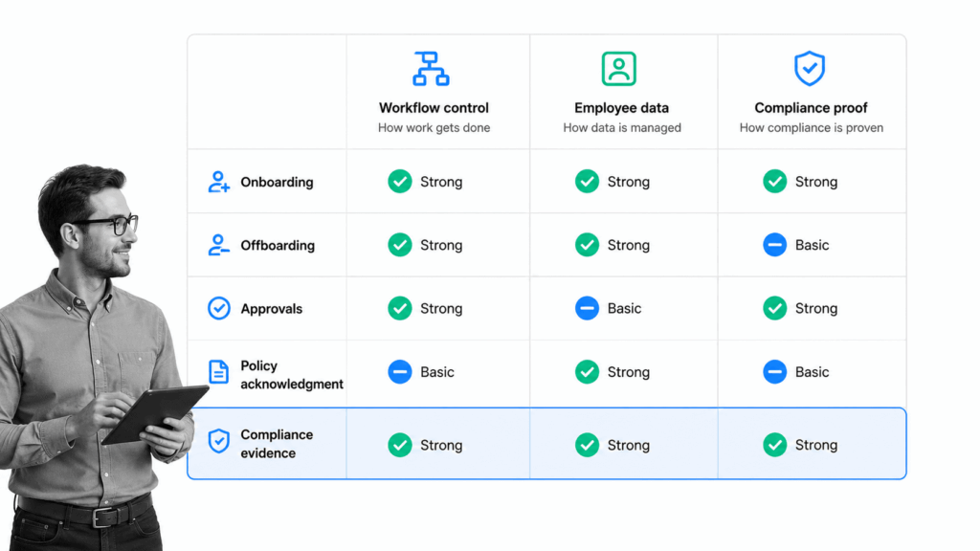Click 'Strong' text in Policy acknowledgment Employee data cell
Image resolution: width=980 pixels, height=551 pixels.
pyautogui.click(x=629, y=372)
